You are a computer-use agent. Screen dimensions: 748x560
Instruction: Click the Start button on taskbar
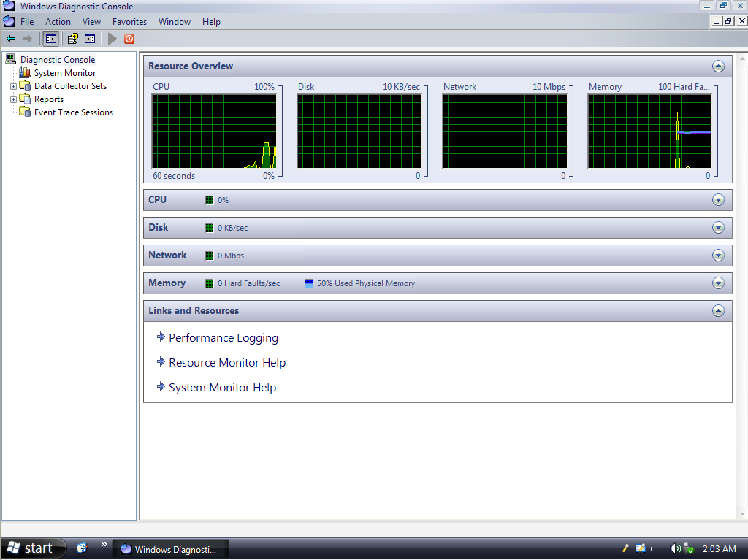tap(34, 548)
